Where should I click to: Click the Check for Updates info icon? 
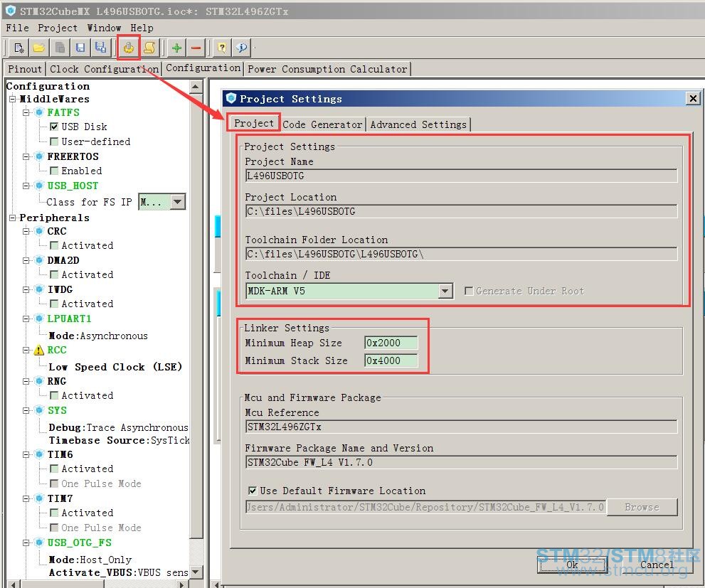(241, 48)
